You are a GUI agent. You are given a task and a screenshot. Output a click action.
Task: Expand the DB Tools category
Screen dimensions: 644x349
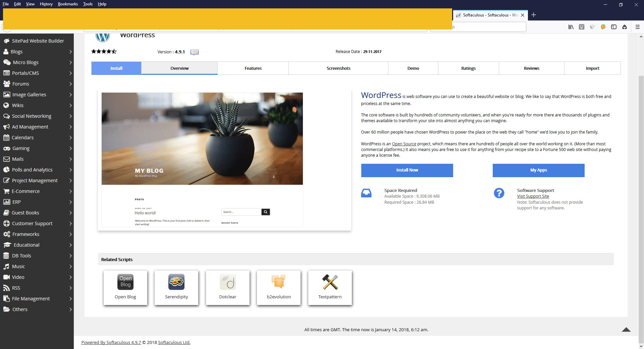pyautogui.click(x=37, y=256)
